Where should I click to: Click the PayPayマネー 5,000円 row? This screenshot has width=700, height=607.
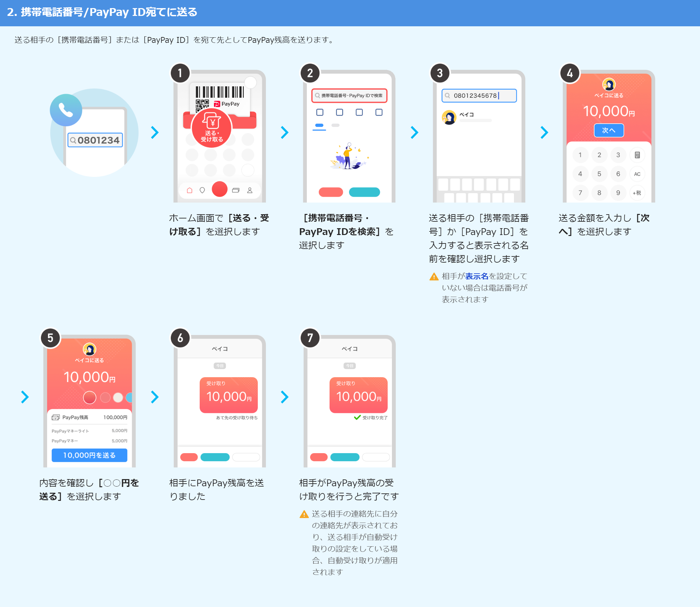(90, 441)
